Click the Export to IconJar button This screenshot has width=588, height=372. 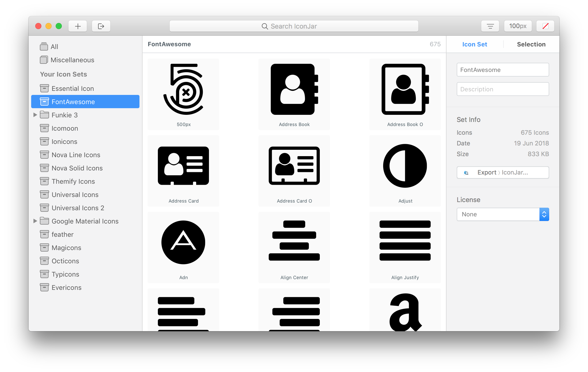click(x=503, y=172)
